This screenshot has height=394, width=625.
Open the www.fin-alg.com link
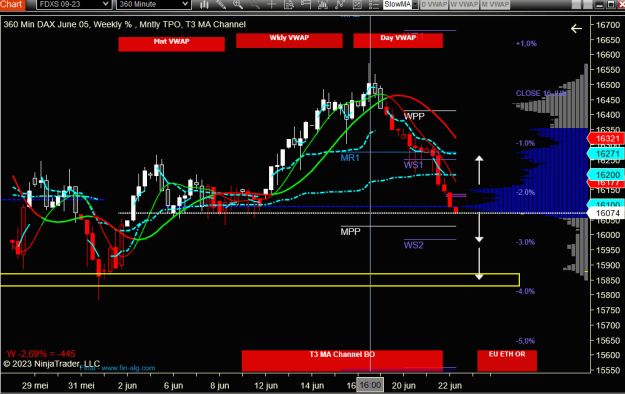point(128,368)
